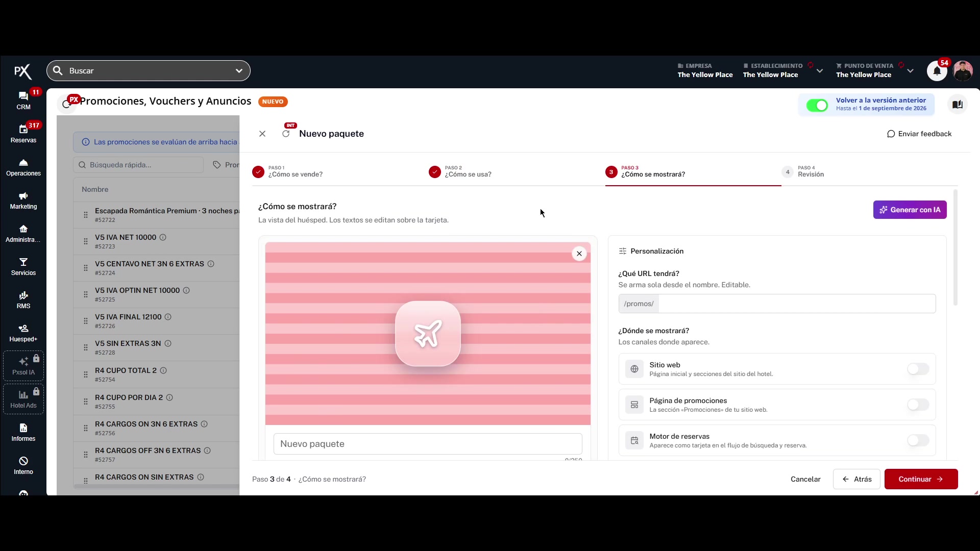Open Huesped+ sidebar section
Screen dimensions: 980x551
[x=23, y=333]
